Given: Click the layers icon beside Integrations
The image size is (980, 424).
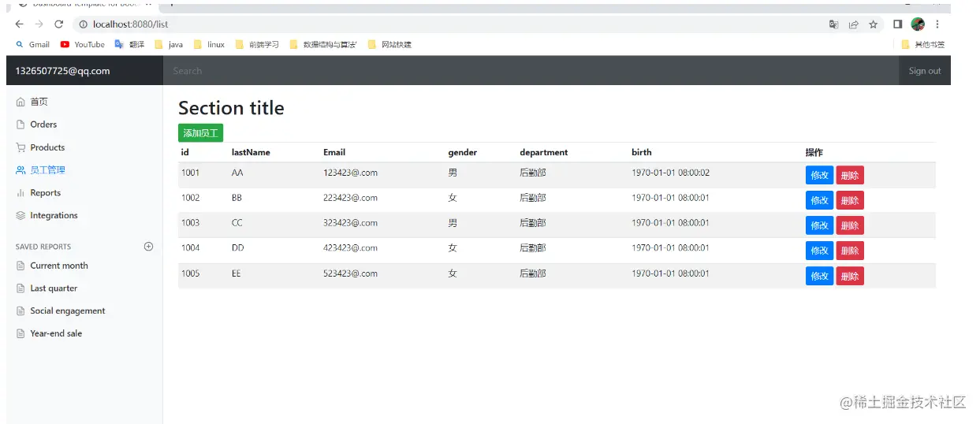Looking at the screenshot, I should pos(20,215).
